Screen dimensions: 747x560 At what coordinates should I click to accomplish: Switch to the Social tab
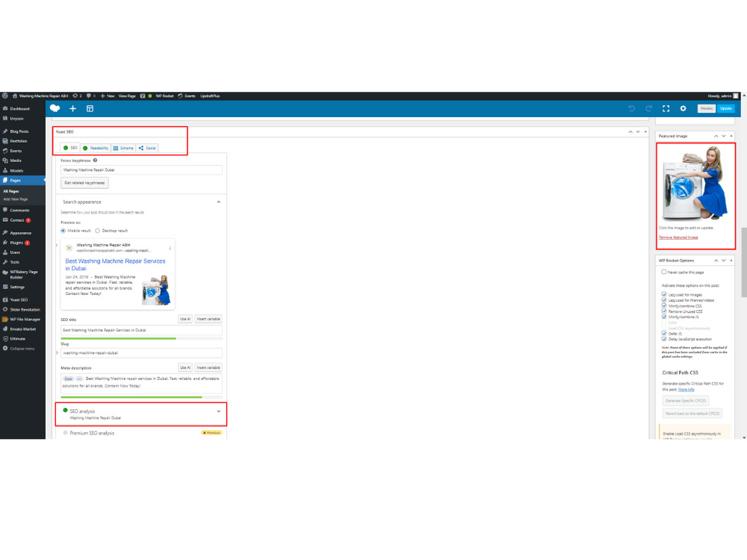[x=147, y=148]
